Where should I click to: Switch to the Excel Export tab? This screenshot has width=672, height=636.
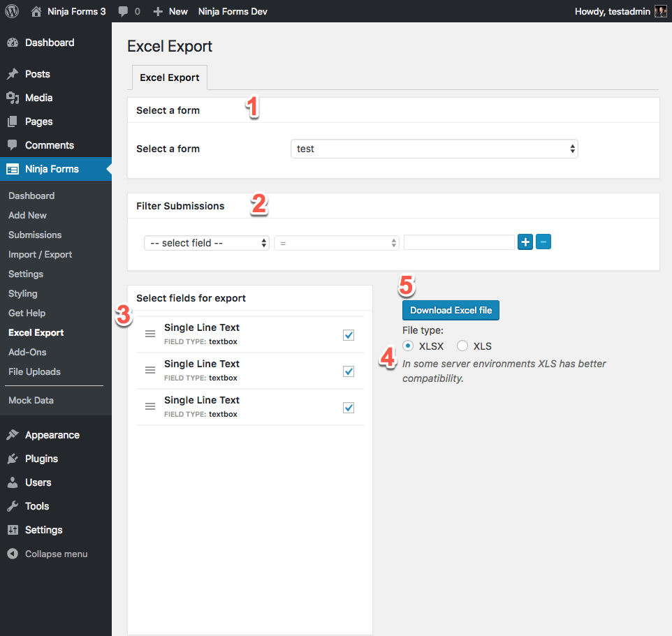pos(169,77)
